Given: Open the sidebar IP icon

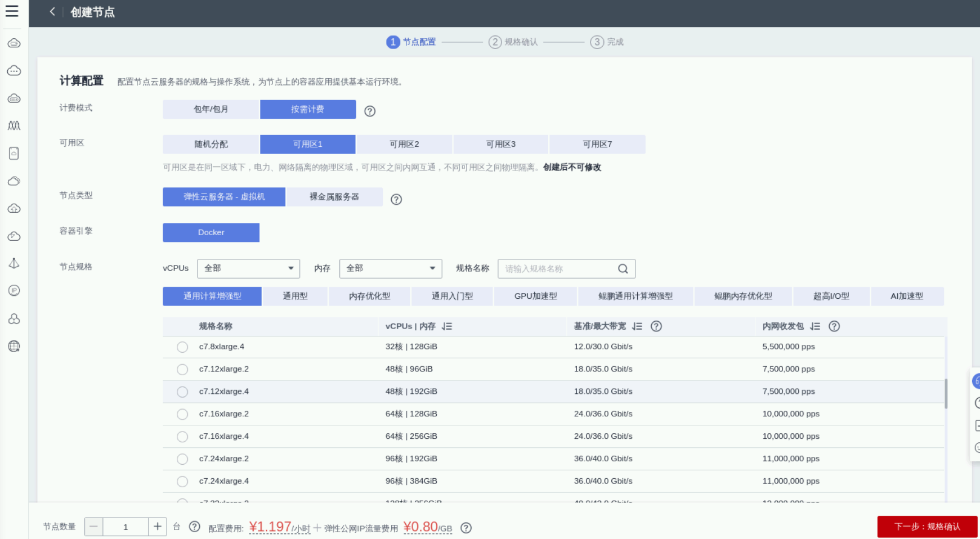Looking at the screenshot, I should point(14,290).
